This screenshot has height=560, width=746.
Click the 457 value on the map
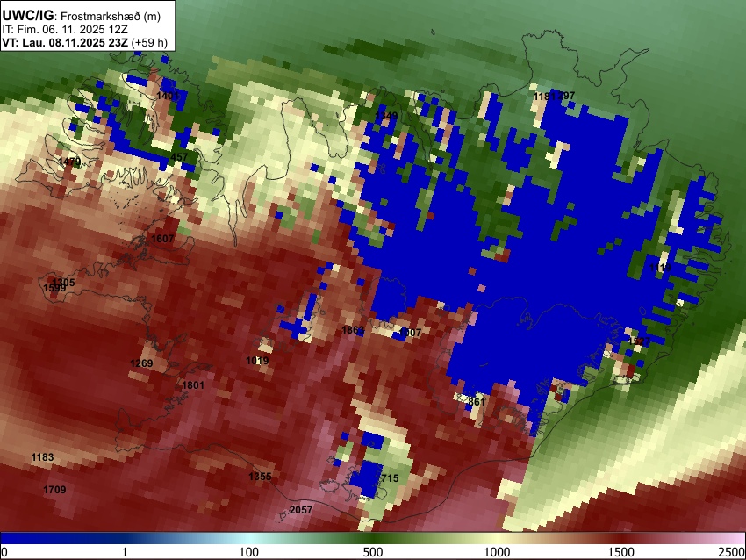click(179, 157)
